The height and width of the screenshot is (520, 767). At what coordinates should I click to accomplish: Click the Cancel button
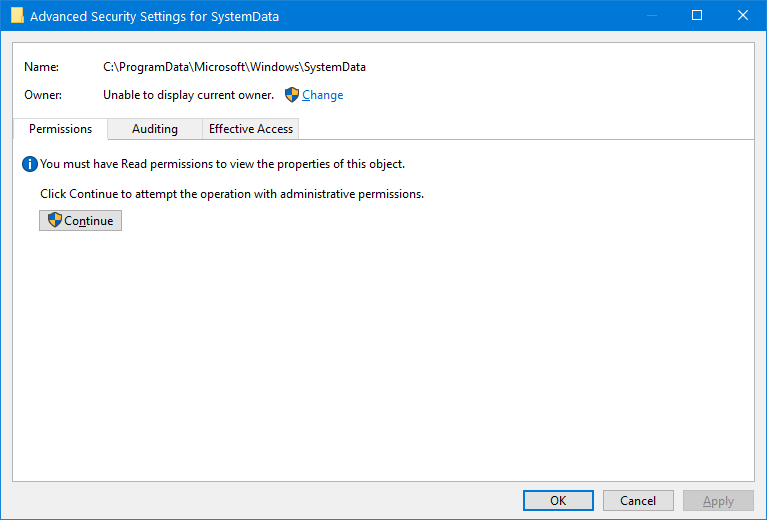tap(638, 500)
